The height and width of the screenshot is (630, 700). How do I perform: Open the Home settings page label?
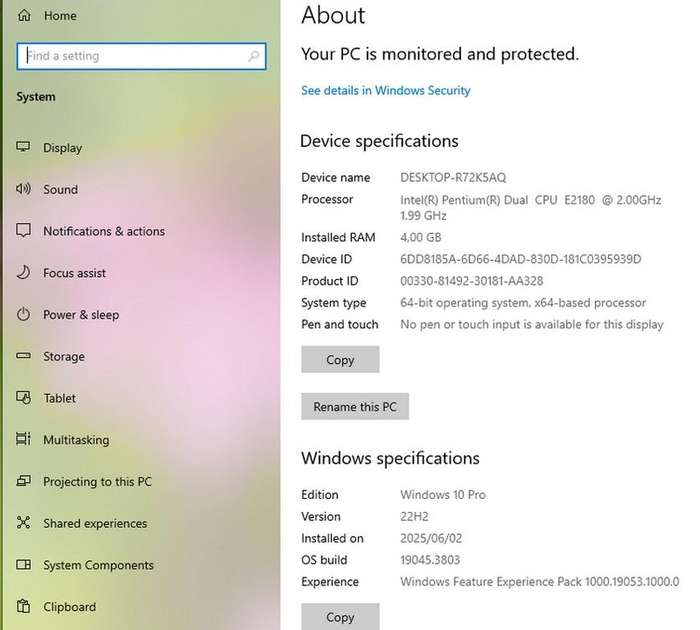point(60,16)
